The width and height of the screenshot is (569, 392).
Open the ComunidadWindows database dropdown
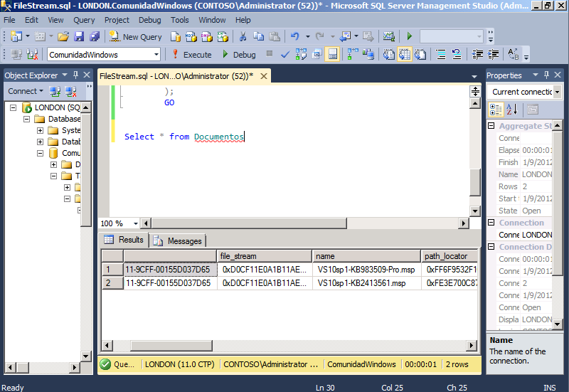point(156,55)
